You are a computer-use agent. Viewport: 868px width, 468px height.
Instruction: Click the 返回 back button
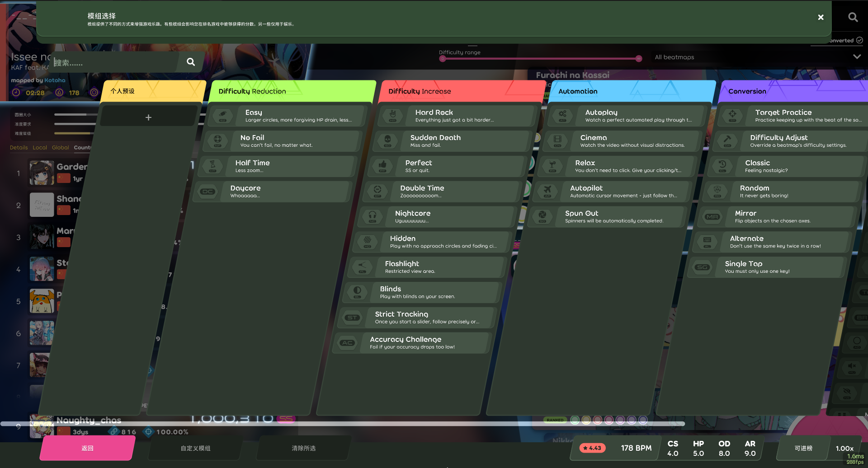pos(87,448)
